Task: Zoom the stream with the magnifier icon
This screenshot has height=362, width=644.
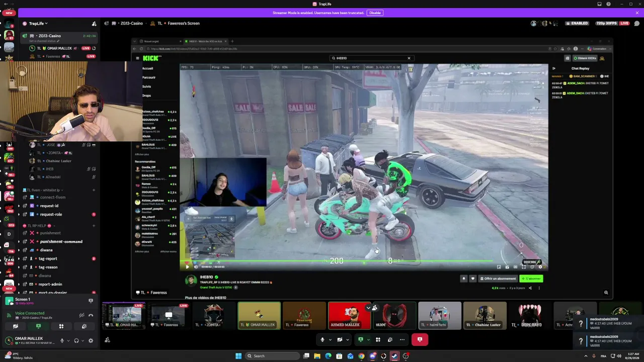Action: click(x=606, y=293)
